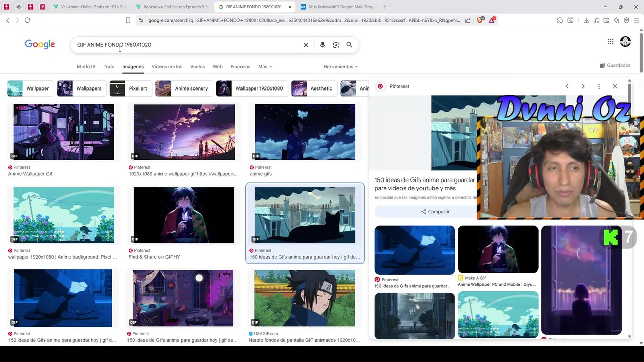Open the Brave Wallet icon
Viewport: 644px width, 362px height.
coord(606,20)
